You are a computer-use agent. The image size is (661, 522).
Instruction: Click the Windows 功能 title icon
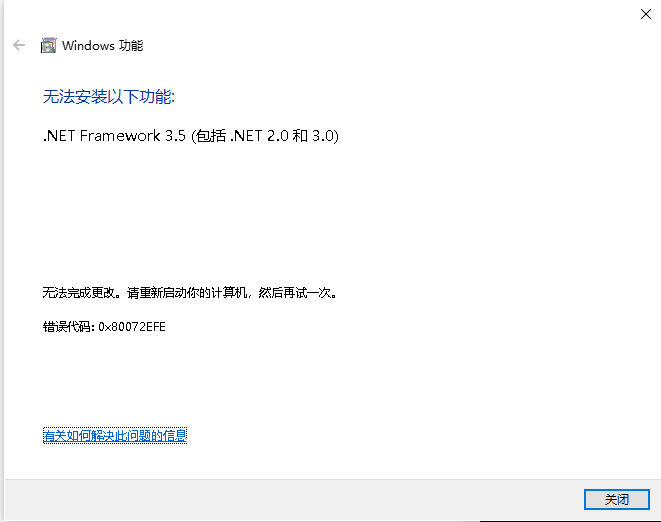click(x=48, y=45)
